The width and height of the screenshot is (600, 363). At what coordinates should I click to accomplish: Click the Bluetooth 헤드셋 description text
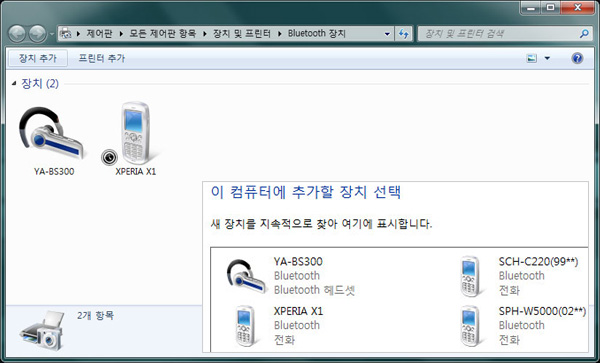click(315, 290)
